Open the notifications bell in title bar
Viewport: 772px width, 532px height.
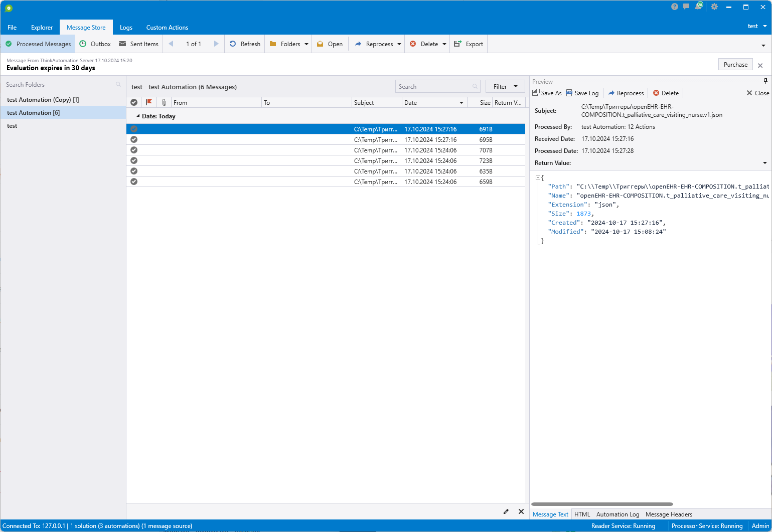(x=698, y=7)
